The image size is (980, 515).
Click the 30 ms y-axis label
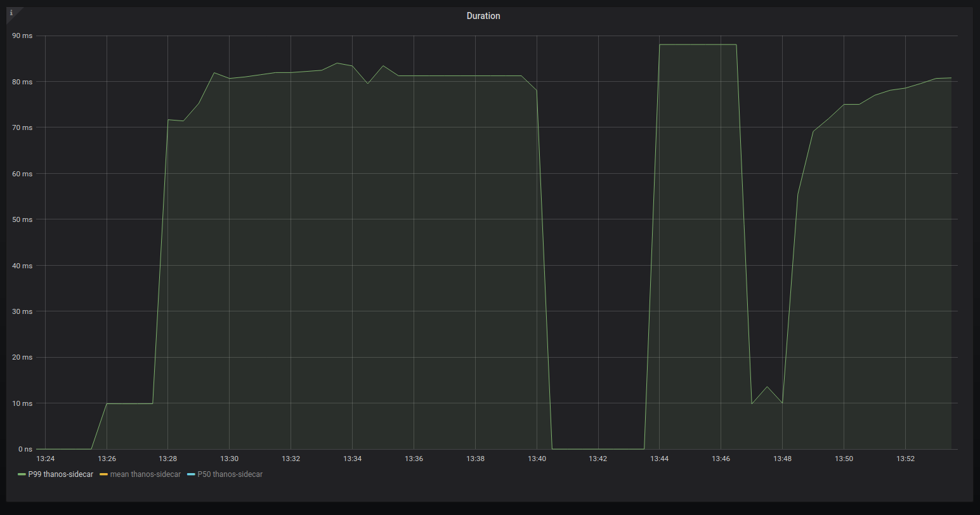coord(22,311)
